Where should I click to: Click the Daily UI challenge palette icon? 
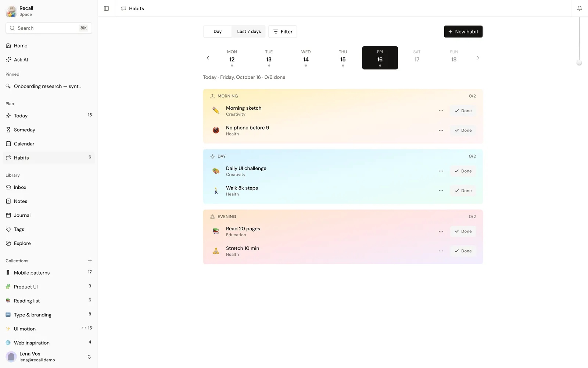pyautogui.click(x=216, y=171)
